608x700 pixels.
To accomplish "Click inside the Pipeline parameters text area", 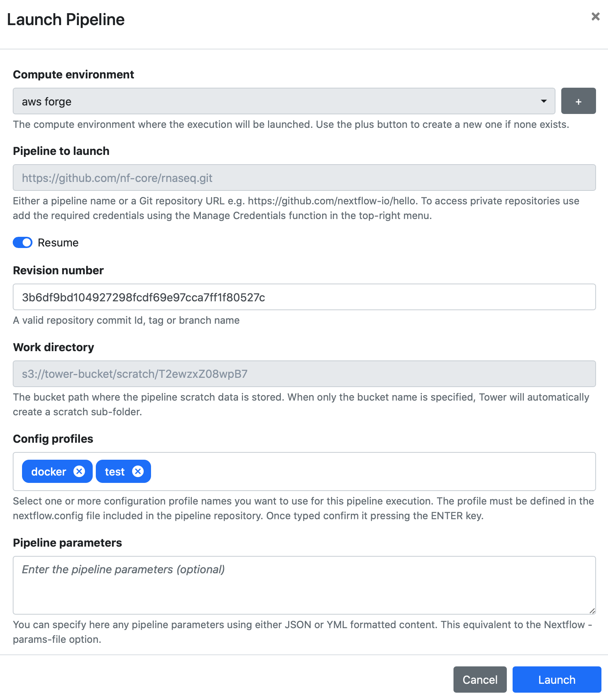I will 304,585.
